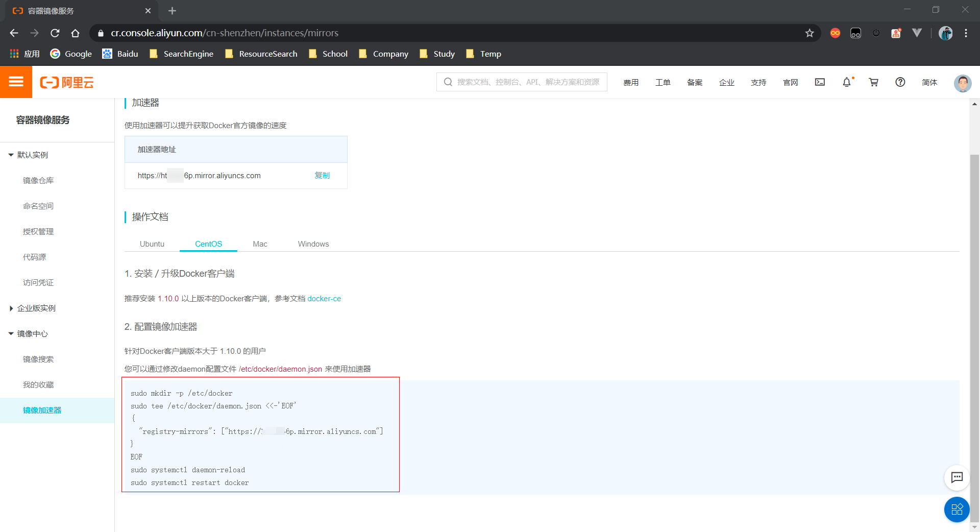Screen dimensions: 980x532
Task: Switch to the Windows tab
Action: pos(313,244)
